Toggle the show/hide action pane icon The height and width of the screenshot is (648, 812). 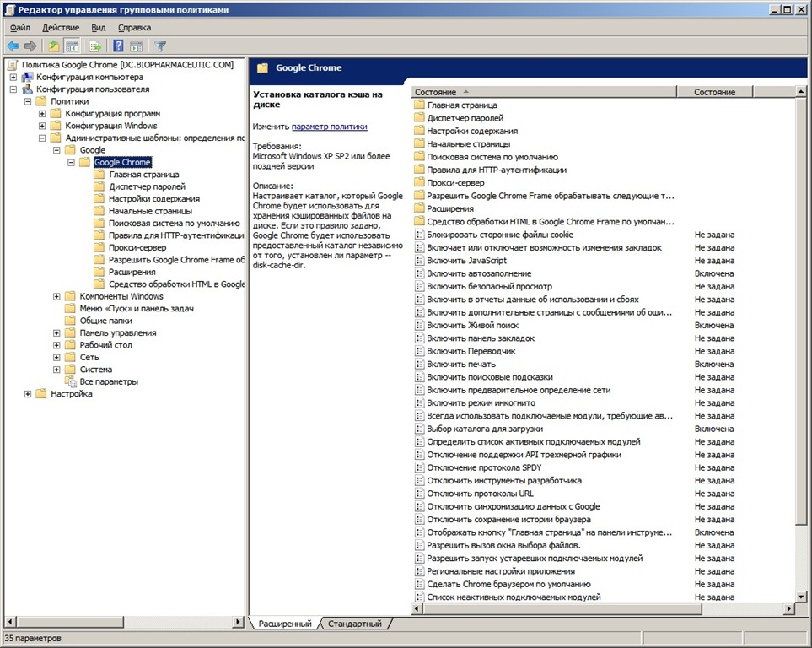tap(137, 46)
